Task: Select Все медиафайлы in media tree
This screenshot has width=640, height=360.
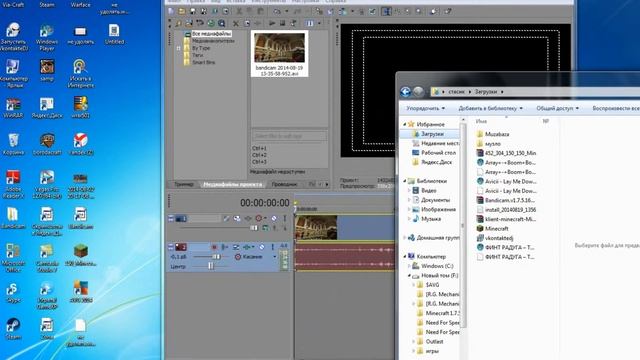Action: tap(211, 34)
